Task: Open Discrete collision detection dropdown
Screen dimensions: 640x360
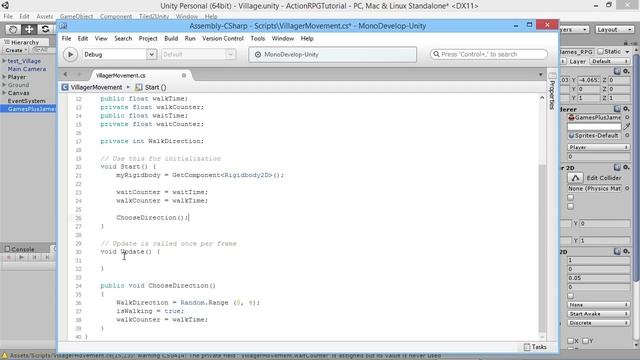Action: tap(598, 323)
